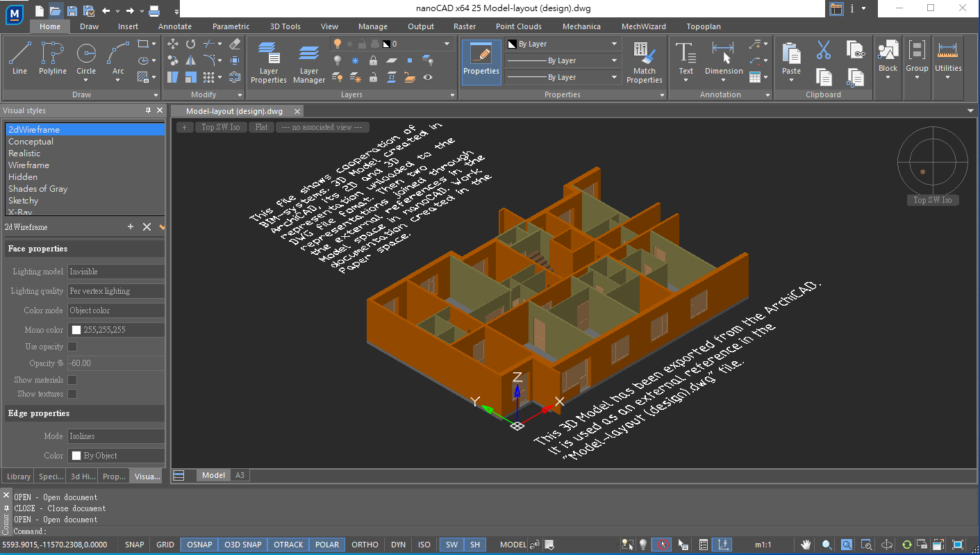Image resolution: width=980 pixels, height=555 pixels.
Task: Cut selection with scissors icon
Action: pyautogui.click(x=824, y=49)
